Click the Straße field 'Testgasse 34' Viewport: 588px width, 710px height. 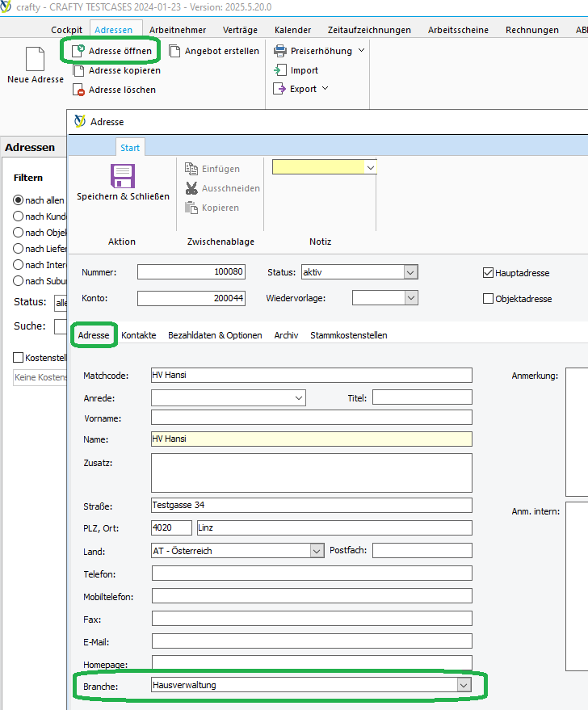coord(312,505)
